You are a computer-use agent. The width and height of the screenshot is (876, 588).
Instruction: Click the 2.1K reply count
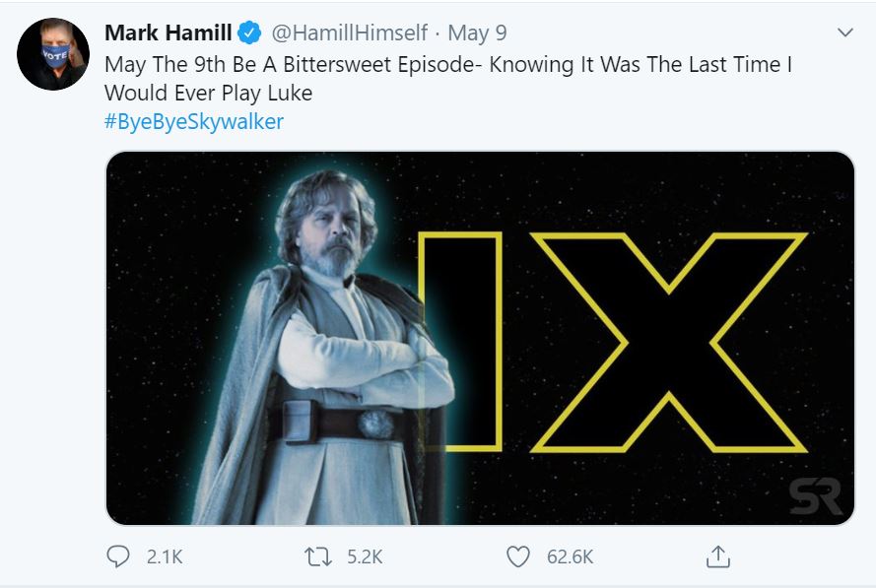pos(165,556)
